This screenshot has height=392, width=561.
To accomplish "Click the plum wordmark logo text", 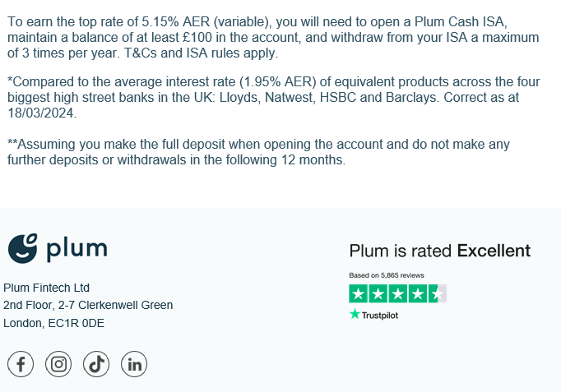I will click(76, 248).
